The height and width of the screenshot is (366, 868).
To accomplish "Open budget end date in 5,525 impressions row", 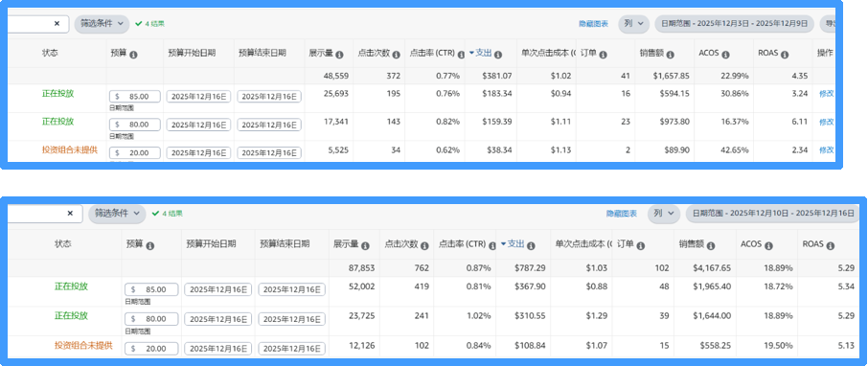I will [x=269, y=153].
